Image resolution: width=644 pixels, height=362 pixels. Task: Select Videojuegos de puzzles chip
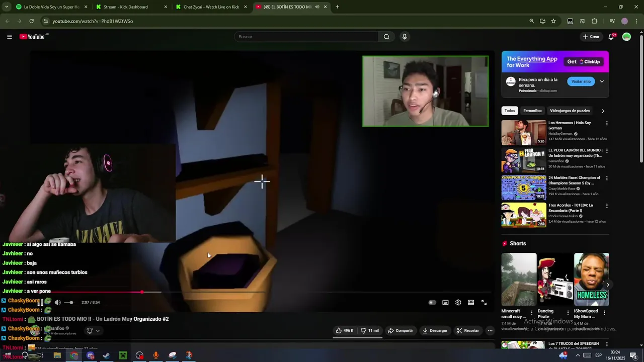(x=570, y=111)
